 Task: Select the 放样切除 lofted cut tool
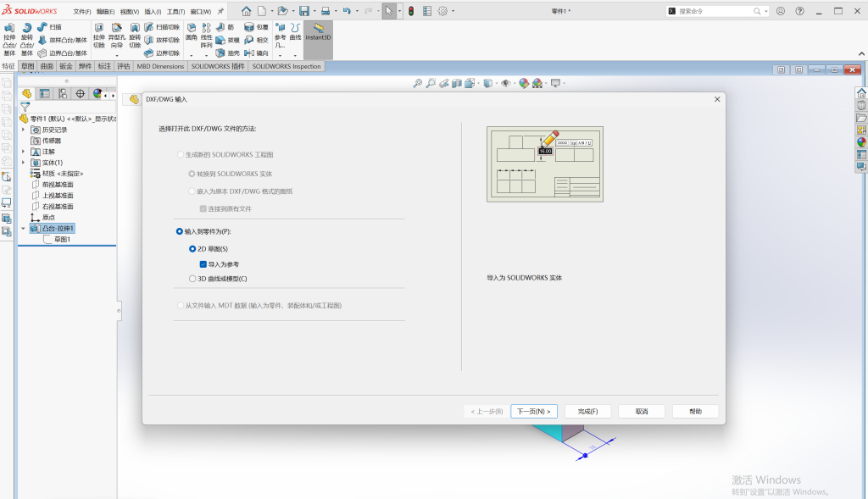(162, 40)
